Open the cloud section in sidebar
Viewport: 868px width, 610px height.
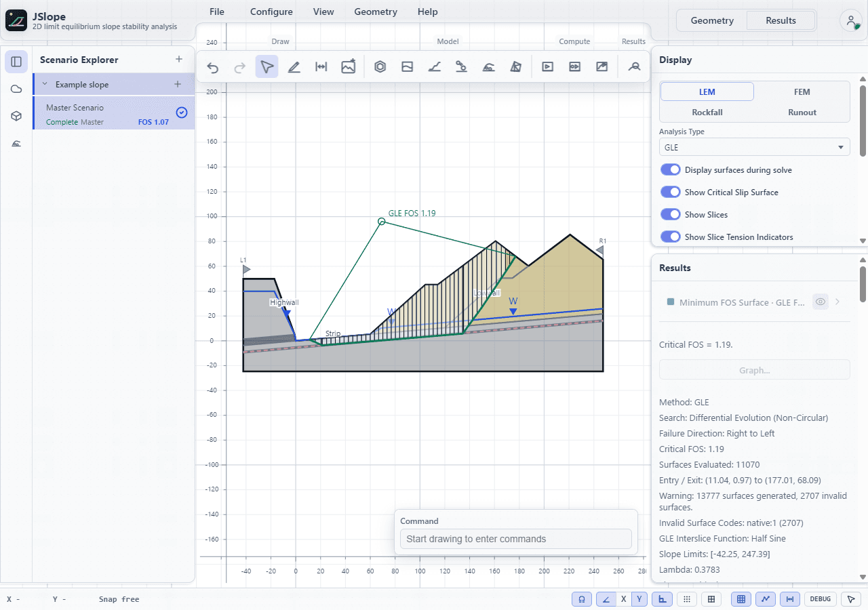[16, 89]
